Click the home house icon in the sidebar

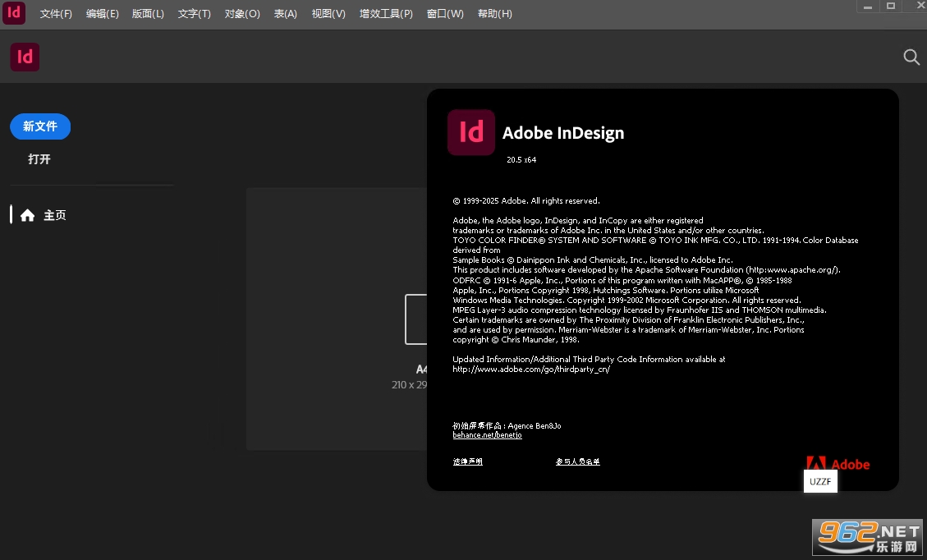[27, 215]
